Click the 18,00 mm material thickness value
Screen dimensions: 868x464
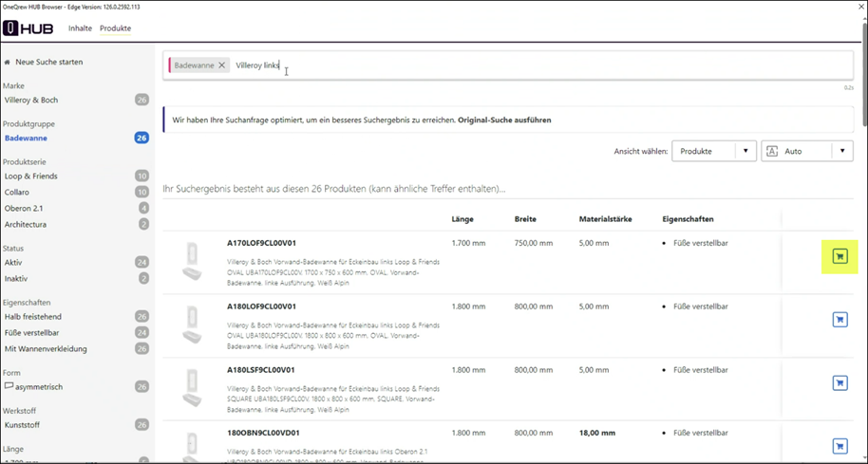point(597,433)
